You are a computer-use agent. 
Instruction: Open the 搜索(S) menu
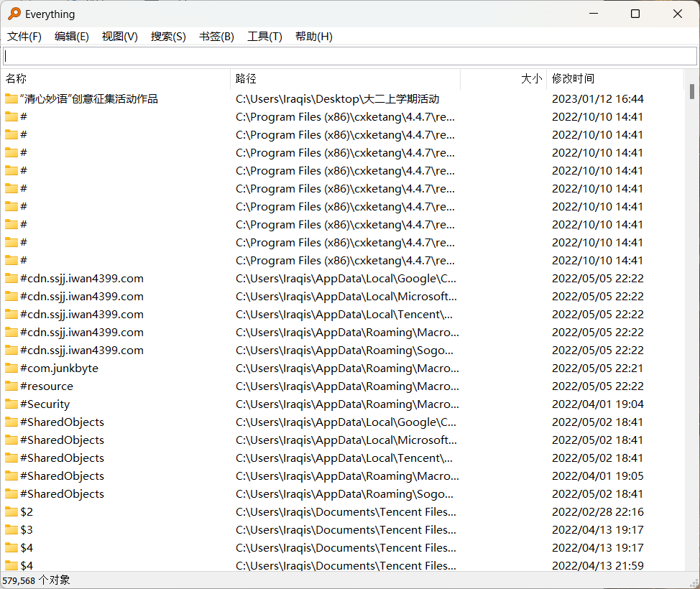(x=168, y=37)
